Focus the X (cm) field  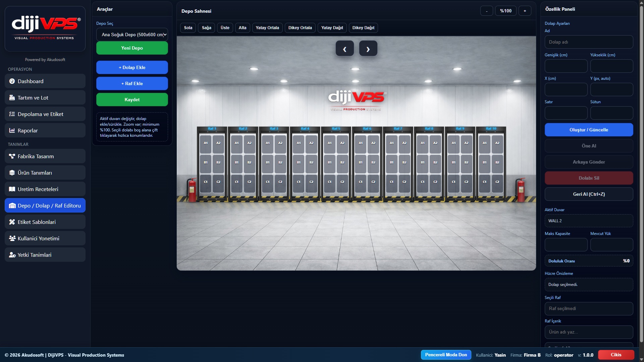coord(566,89)
